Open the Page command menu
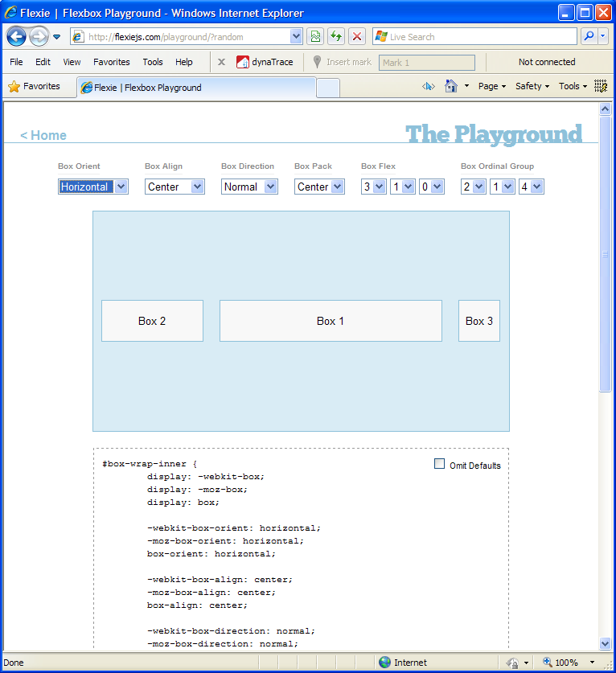 tap(492, 86)
